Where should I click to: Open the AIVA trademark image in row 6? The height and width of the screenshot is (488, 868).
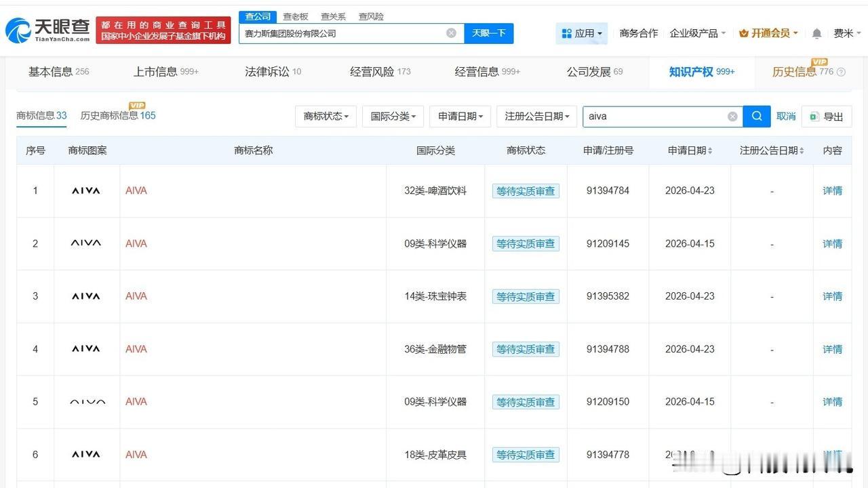(86, 455)
